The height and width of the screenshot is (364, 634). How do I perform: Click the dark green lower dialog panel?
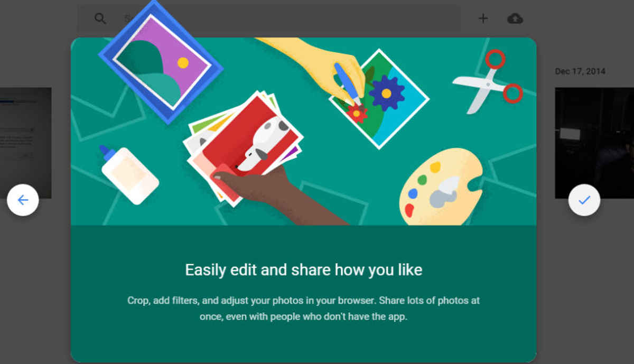point(304,294)
